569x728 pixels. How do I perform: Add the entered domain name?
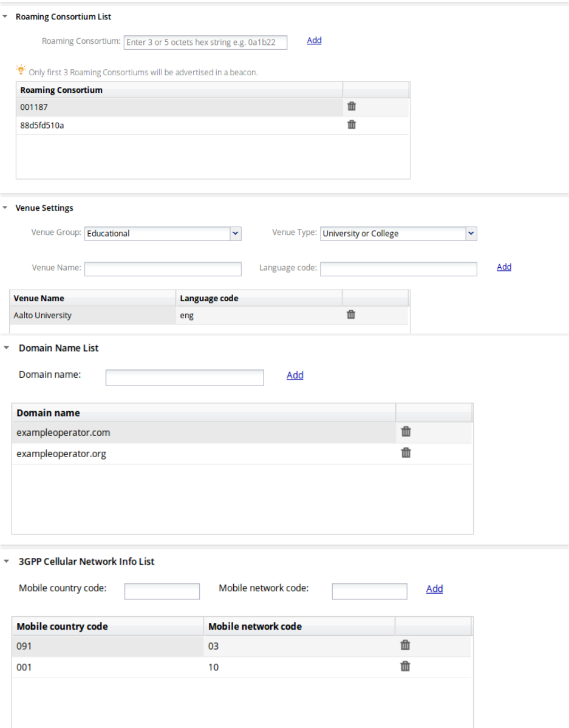(x=295, y=376)
